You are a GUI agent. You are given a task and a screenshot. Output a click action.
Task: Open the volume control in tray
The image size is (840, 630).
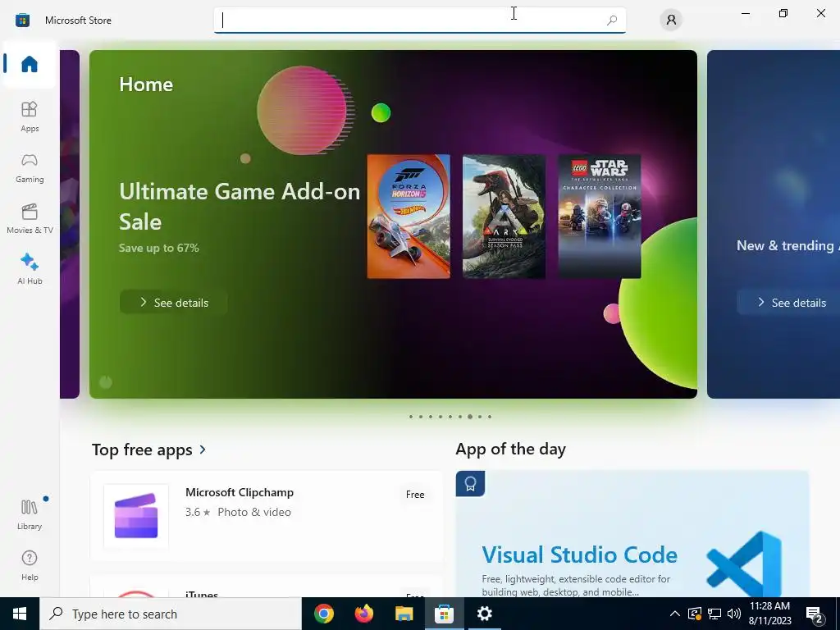click(734, 614)
